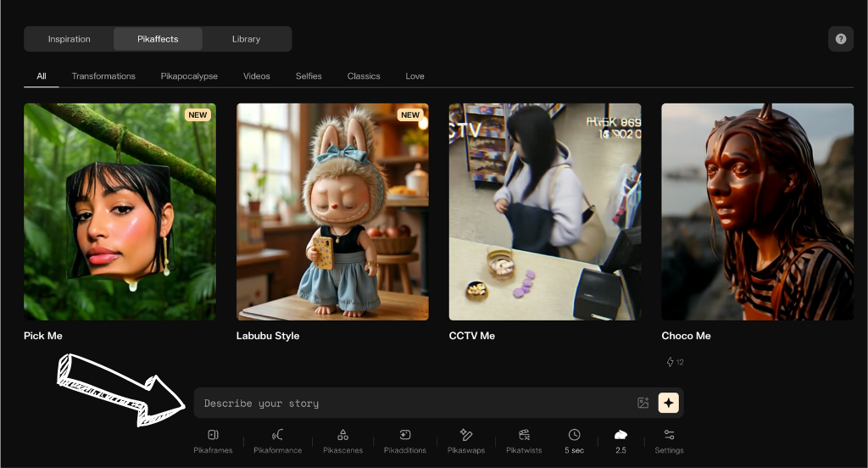The height and width of the screenshot is (468, 868).
Task: Click the 'Pick Me' title text
Action: [43, 336]
